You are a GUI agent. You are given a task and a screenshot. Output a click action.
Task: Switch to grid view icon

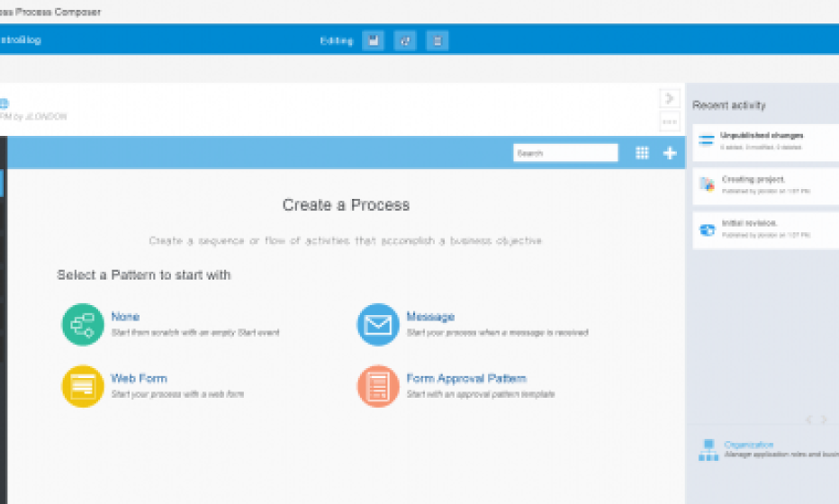point(642,153)
